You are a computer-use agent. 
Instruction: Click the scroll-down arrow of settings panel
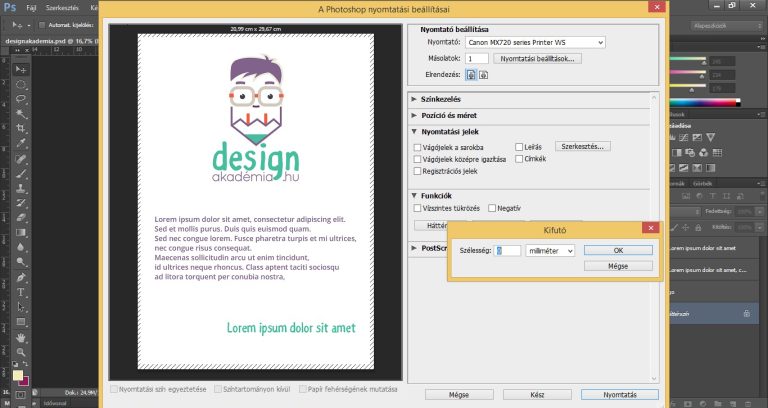pos(654,379)
